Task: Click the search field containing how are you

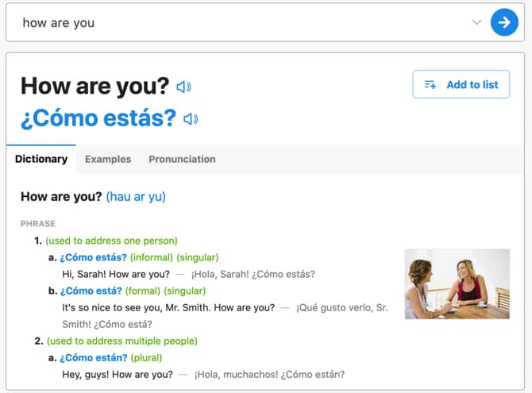Action: coord(237,22)
